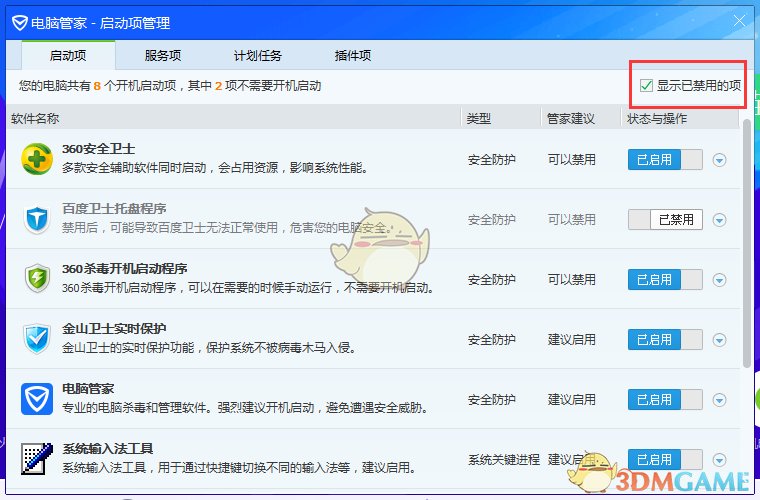Select the 百度卫士托盘程序 title text
Screen dimensions: 760x500
(114, 209)
